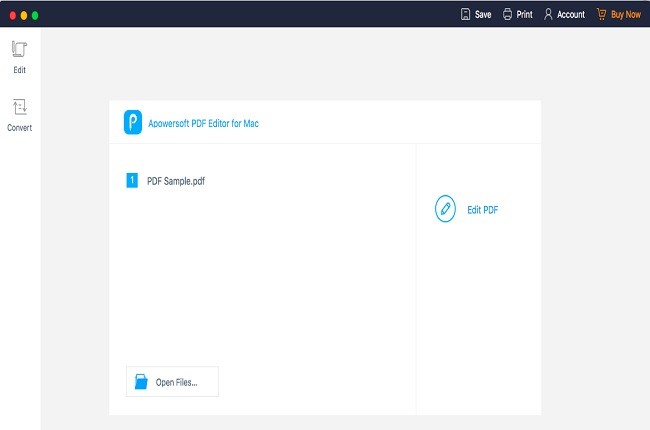650x430 pixels.
Task: Switch to the Edit label in sidebar
Action: (x=19, y=70)
